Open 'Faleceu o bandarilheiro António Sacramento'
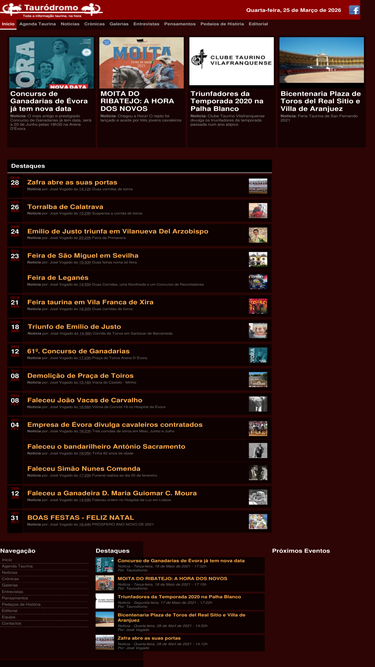 [106, 447]
